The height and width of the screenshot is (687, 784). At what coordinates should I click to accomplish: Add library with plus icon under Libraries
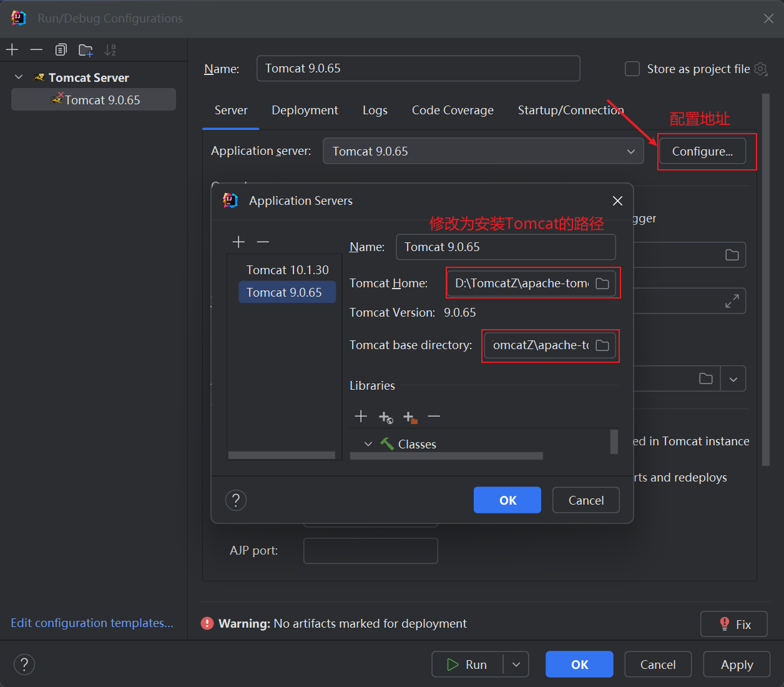pyautogui.click(x=361, y=416)
